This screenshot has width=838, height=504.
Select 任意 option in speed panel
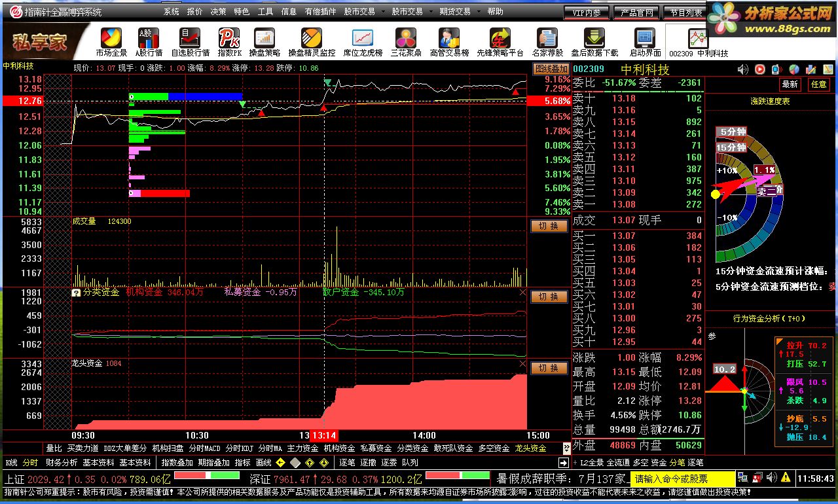[819, 84]
